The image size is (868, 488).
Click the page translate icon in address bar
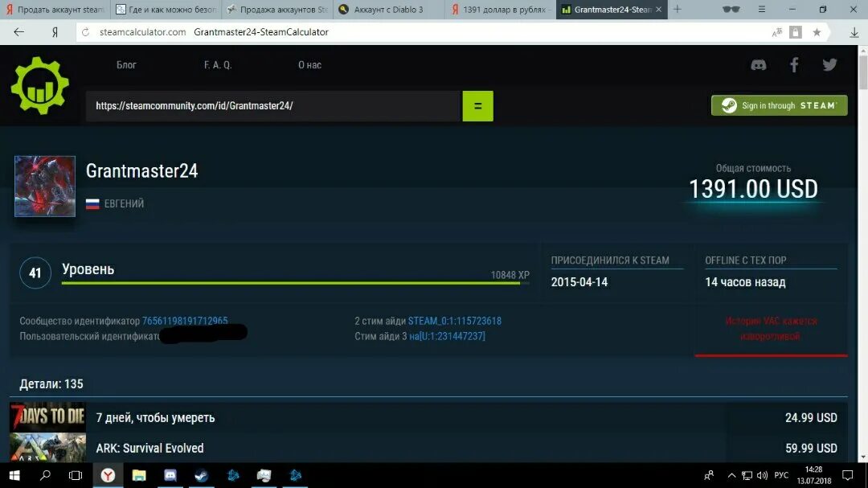tap(776, 32)
